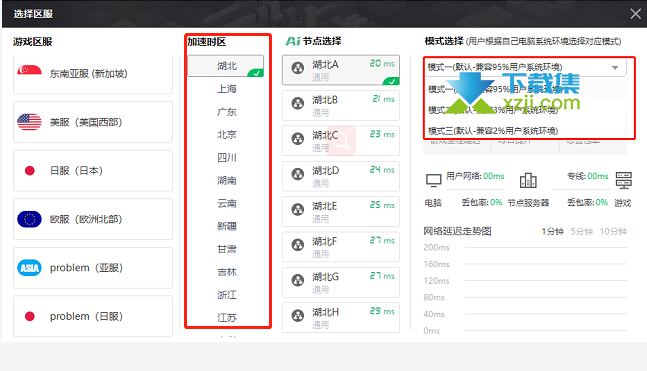Image resolution: width=647 pixels, height=371 pixels.
Task: Close the 选择区服 dialog
Action: [635, 14]
